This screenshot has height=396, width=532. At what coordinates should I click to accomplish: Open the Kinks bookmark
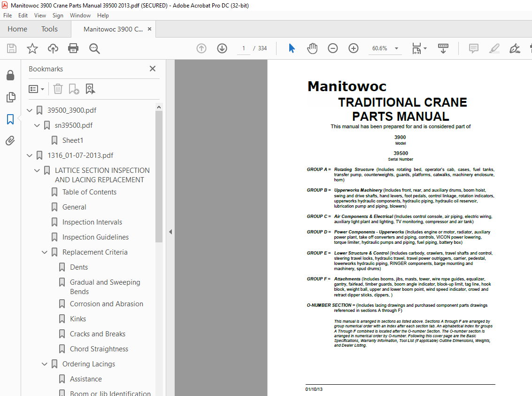click(x=78, y=318)
